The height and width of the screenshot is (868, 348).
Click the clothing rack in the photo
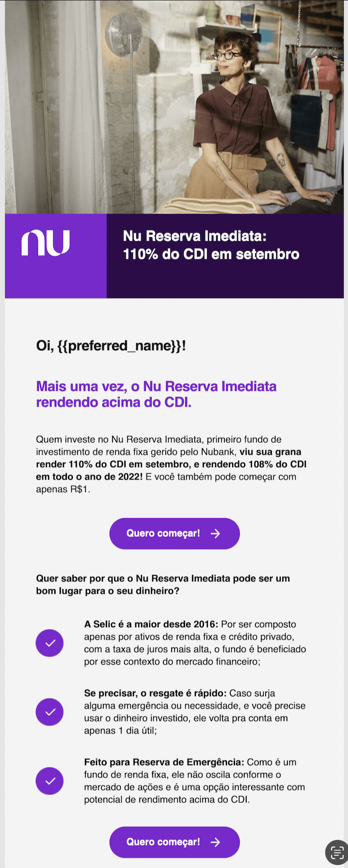[315, 107]
